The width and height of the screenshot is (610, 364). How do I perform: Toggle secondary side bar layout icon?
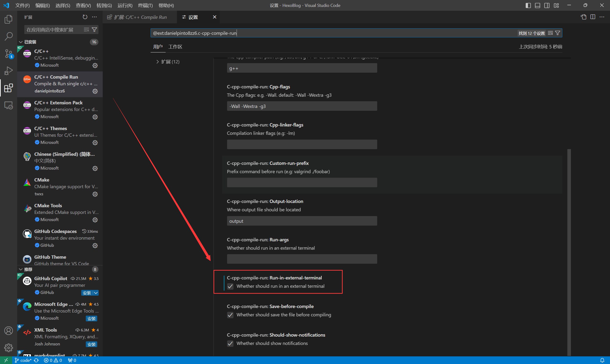547,5
